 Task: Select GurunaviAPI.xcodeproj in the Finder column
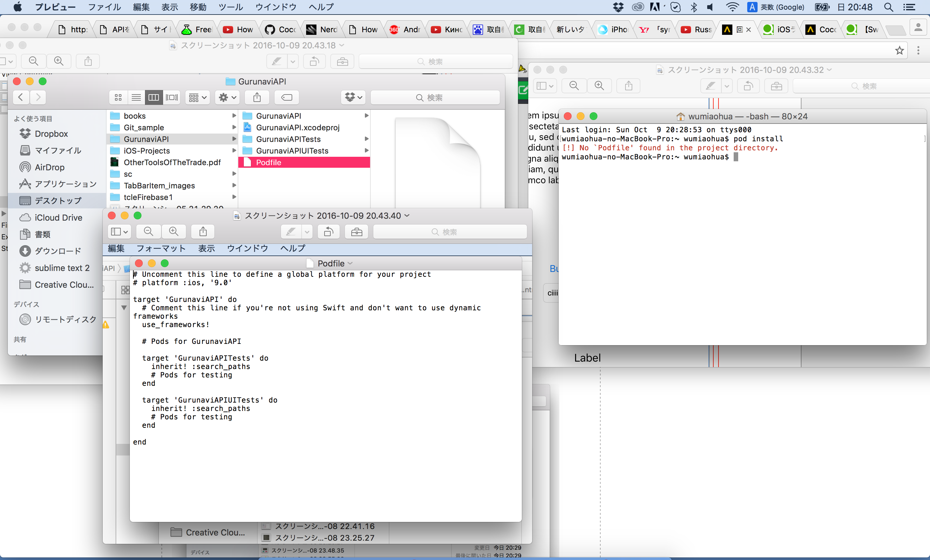point(297,127)
